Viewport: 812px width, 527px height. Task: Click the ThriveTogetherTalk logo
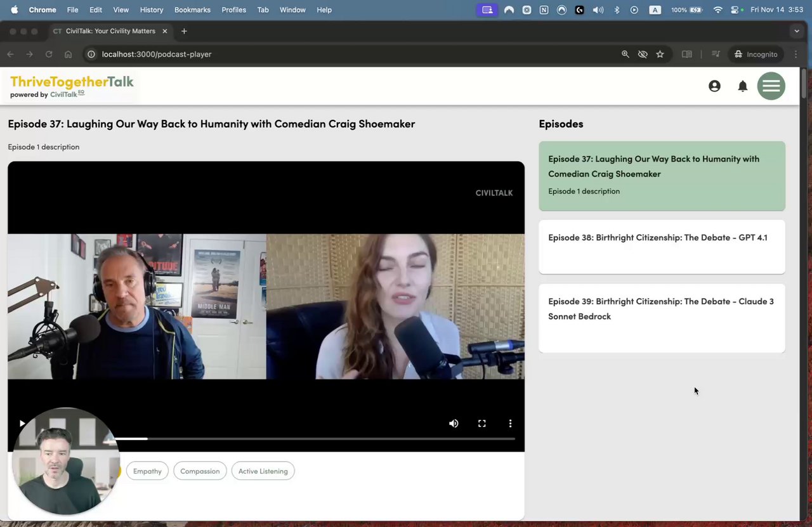[x=72, y=86]
